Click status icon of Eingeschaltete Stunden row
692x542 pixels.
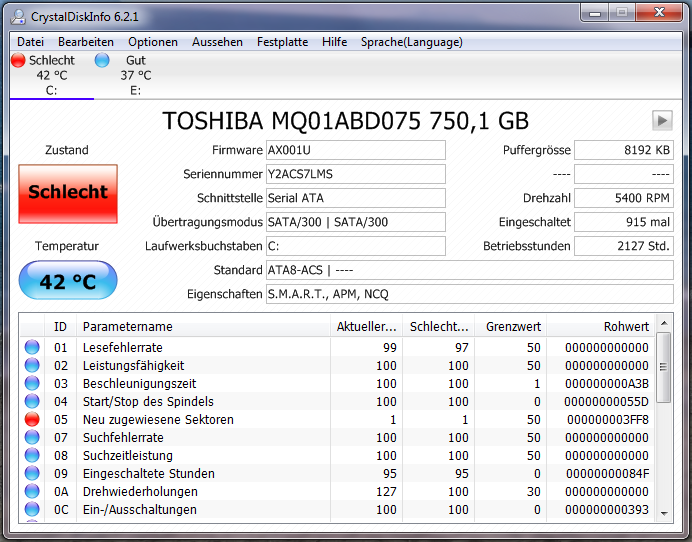[32, 473]
